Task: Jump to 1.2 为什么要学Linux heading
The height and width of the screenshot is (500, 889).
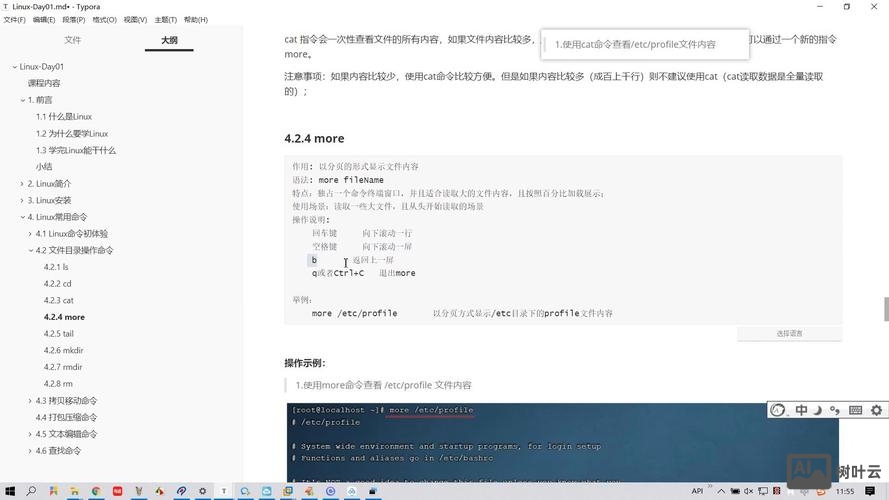Action: tap(71, 133)
